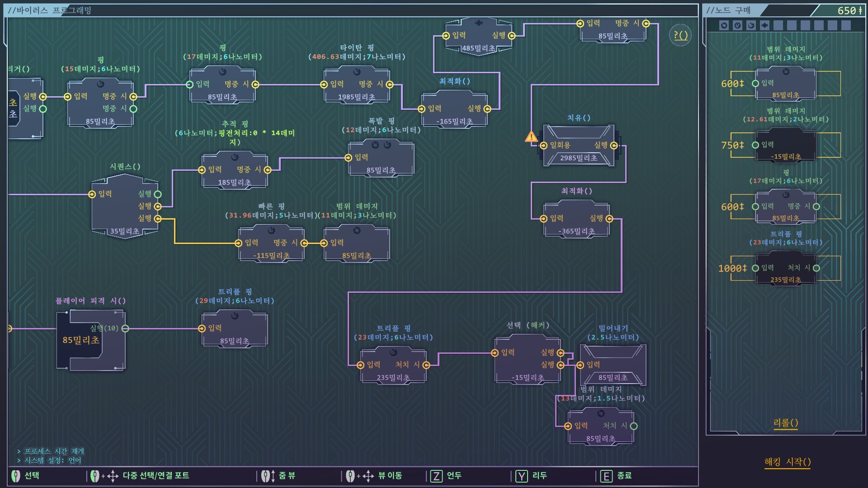Select the diamond-shaped icon in shop slots
The width and height of the screenshot is (868, 488).
764,25
